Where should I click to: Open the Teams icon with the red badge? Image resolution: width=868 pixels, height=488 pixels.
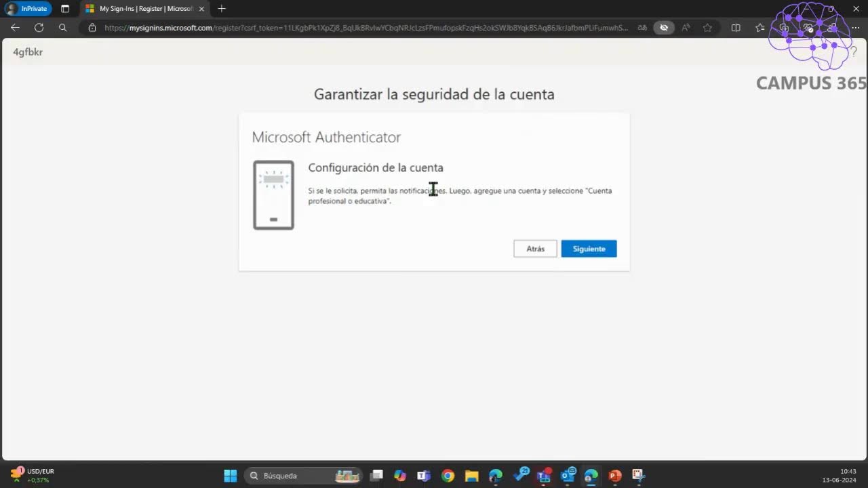click(x=544, y=475)
